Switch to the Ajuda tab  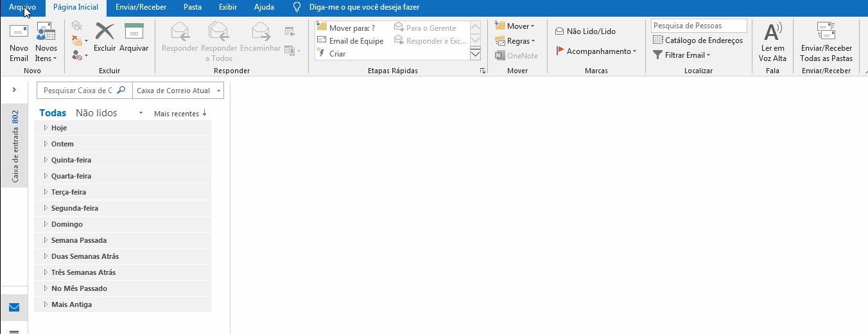264,8
